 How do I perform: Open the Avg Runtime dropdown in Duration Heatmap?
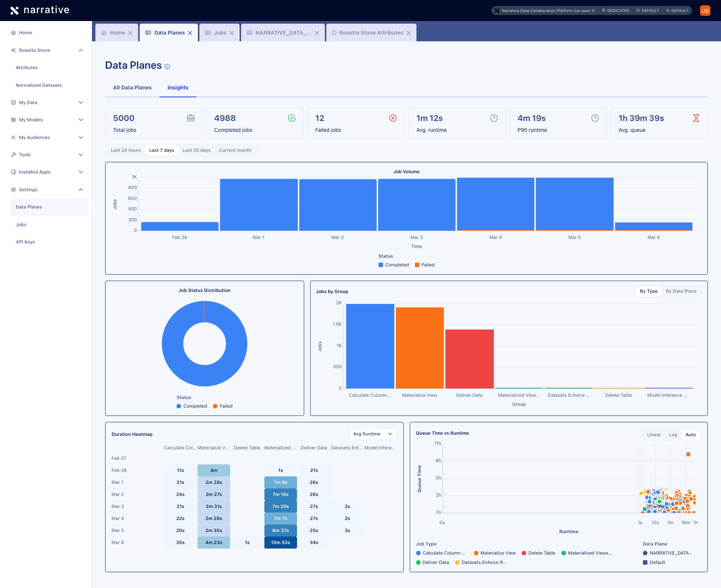pos(373,434)
